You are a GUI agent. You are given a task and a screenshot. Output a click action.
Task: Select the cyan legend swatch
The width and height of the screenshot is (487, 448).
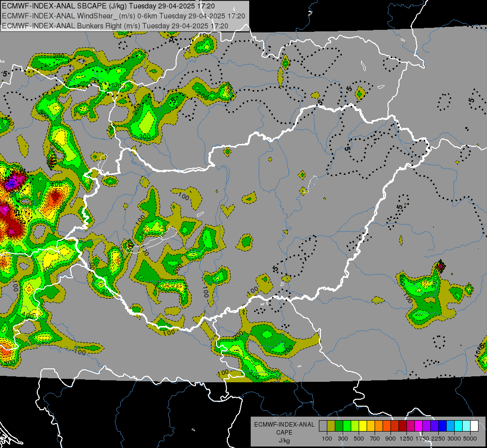459,426
